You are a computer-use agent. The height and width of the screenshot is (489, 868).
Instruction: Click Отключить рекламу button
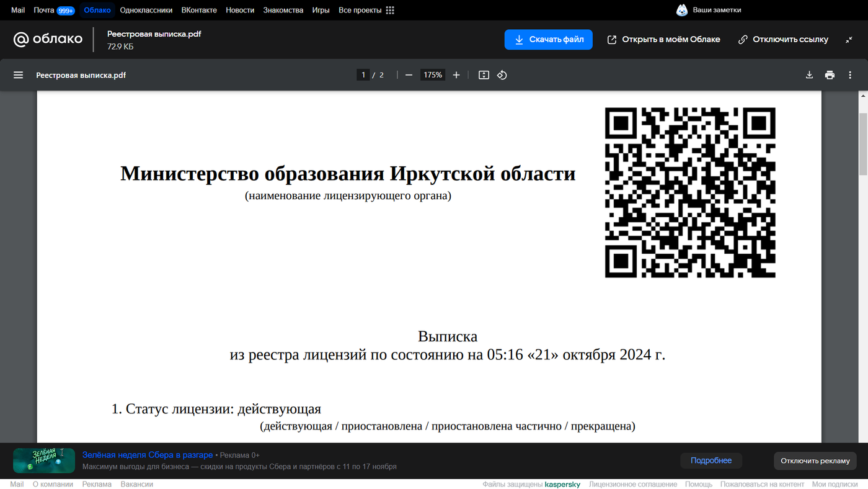pos(815,460)
